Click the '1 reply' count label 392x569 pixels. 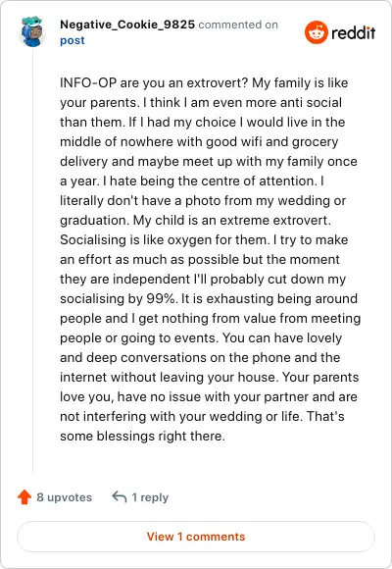pos(150,497)
